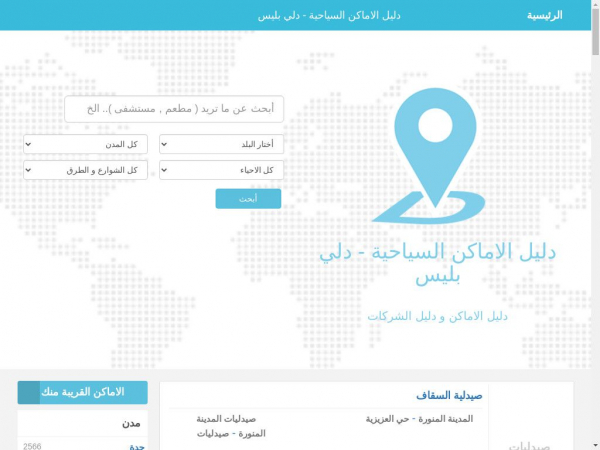Focus the search field for places
This screenshot has width=600, height=450.
click(x=174, y=109)
